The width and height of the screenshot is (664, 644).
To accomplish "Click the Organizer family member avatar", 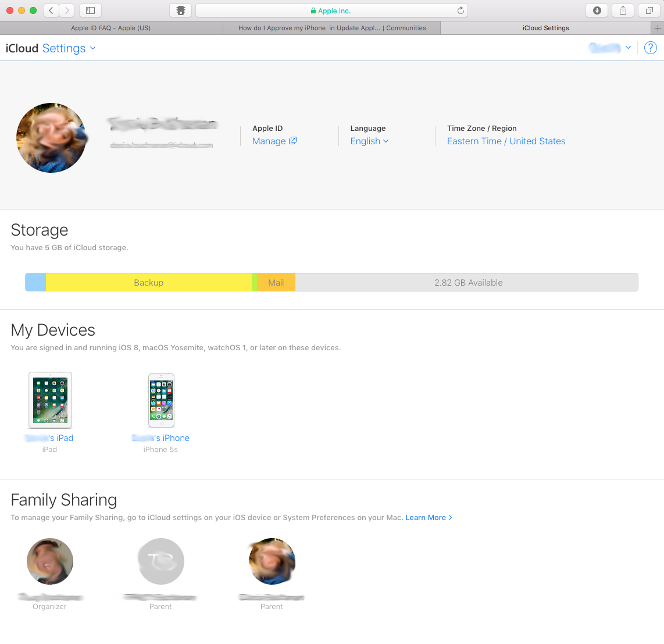I will click(50, 561).
